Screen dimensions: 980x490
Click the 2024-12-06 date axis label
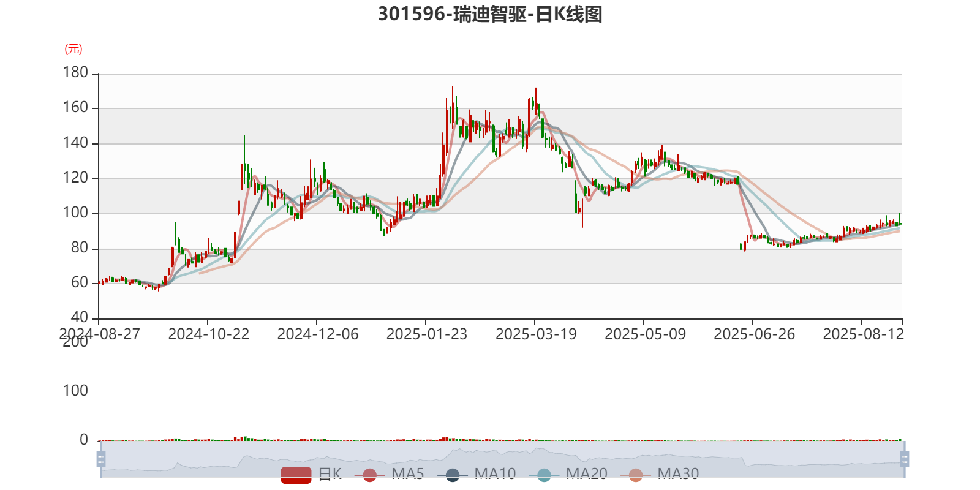317,334
